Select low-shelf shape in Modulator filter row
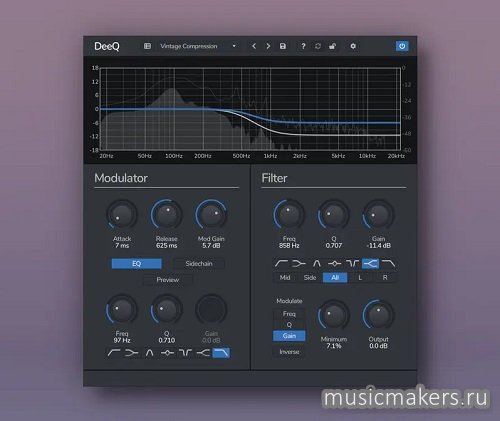Screen dimensions: 500x421 pos(131,353)
